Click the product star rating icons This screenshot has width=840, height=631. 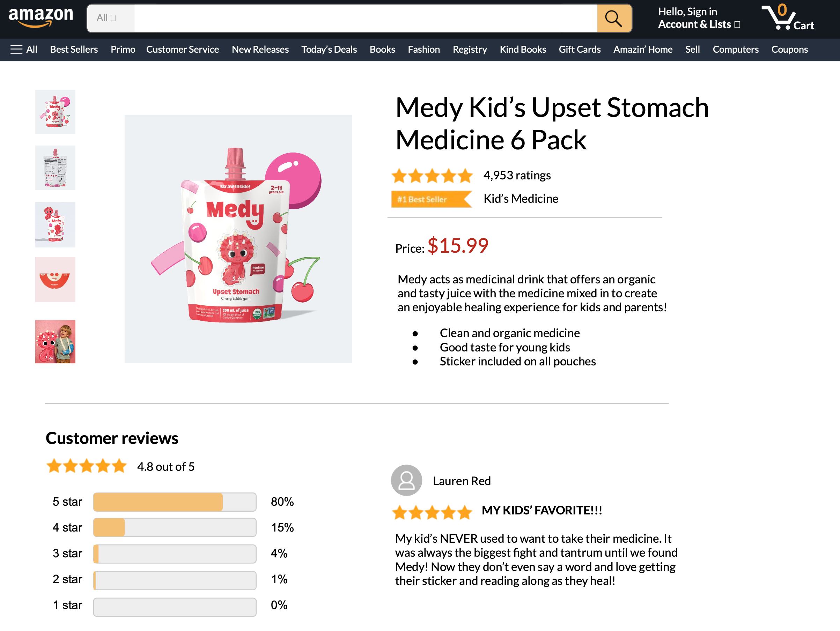pos(432,176)
